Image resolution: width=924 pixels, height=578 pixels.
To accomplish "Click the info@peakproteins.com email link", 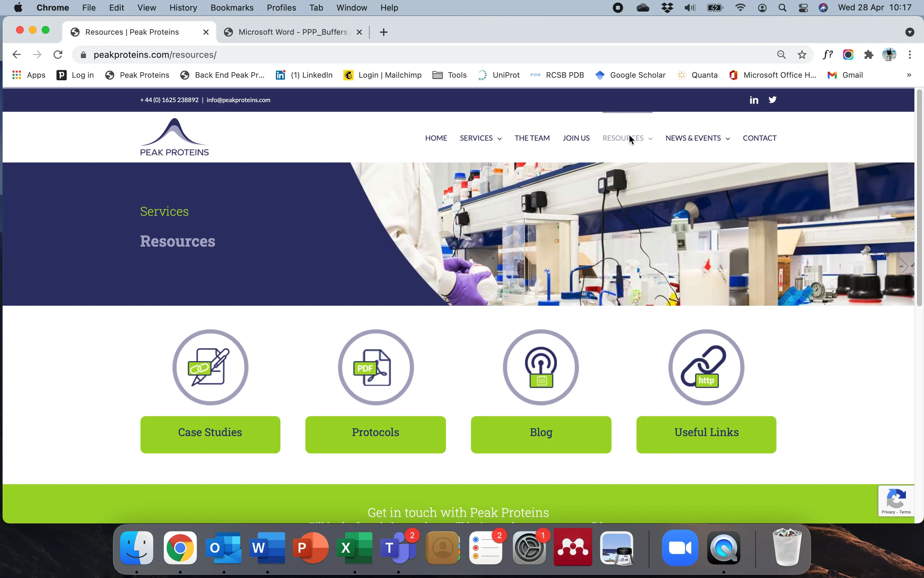I will [238, 100].
